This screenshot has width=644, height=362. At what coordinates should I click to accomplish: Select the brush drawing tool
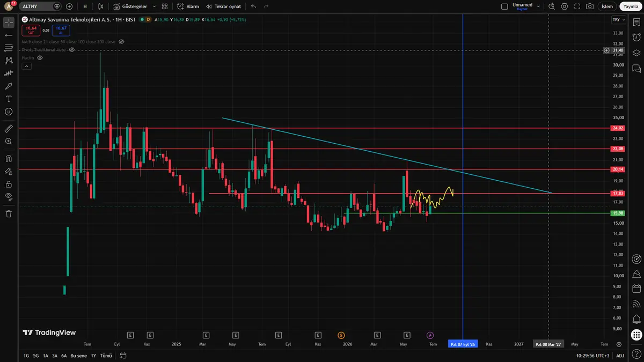9,86
